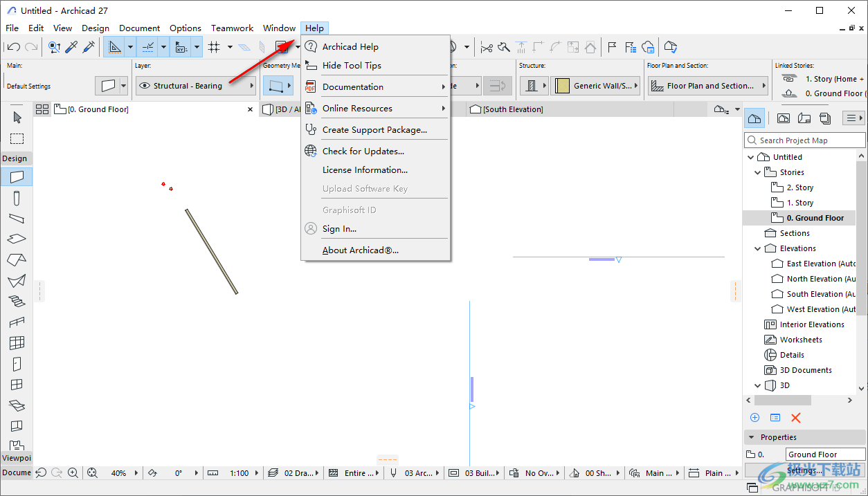The image size is (868, 496).
Task: Select the Pick Up Parameters eyedropper
Action: [x=71, y=47]
